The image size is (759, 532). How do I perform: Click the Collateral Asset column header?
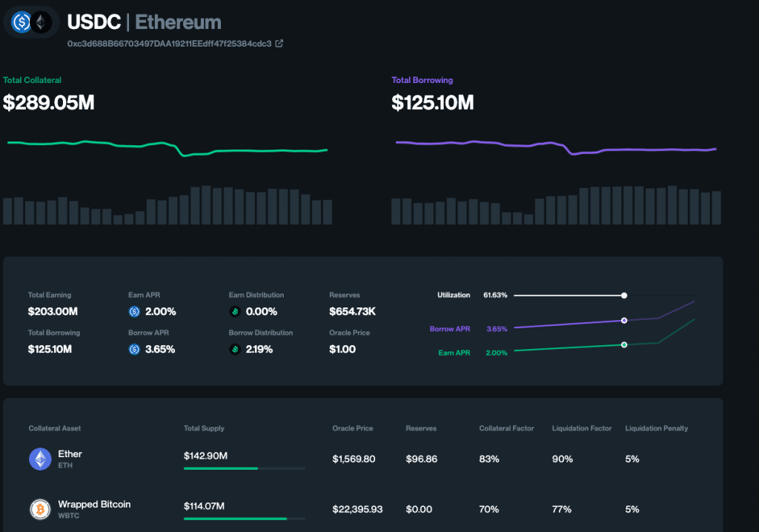(x=55, y=428)
